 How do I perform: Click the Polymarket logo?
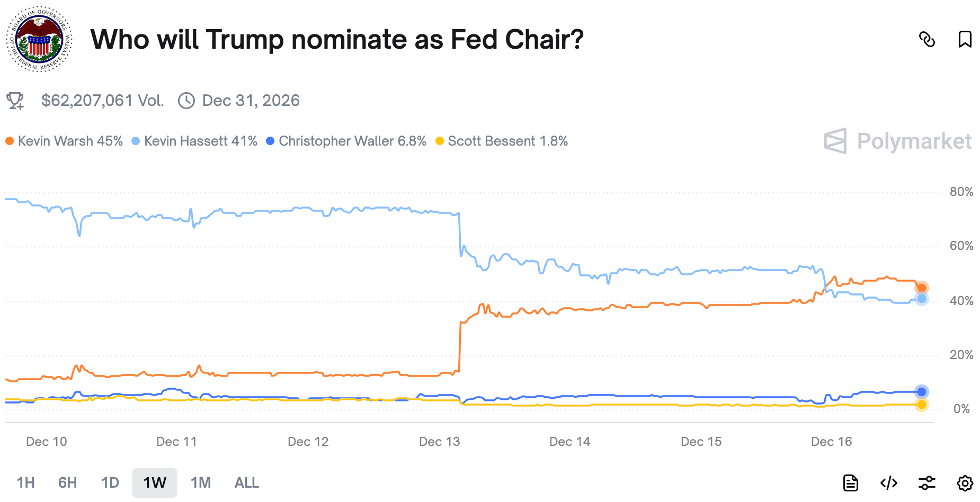pyautogui.click(x=898, y=141)
